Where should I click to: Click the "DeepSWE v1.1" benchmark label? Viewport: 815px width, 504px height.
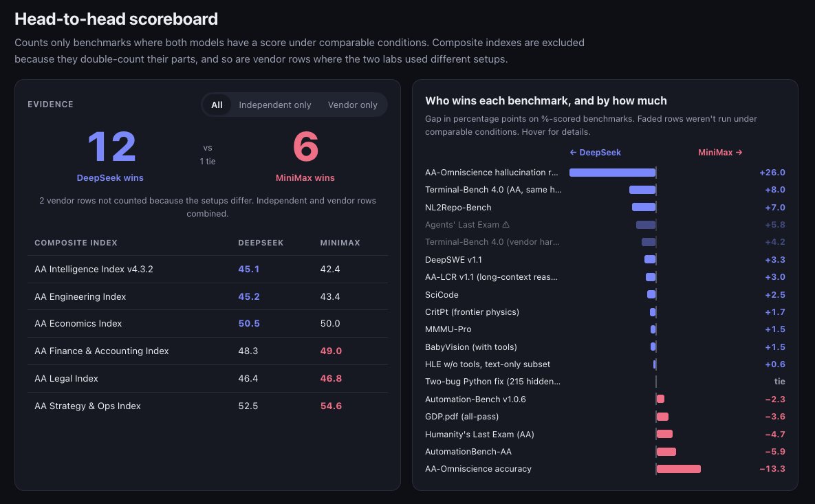453,260
